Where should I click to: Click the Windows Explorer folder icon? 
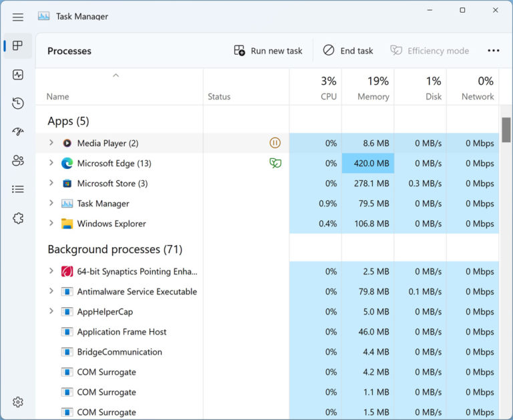pos(67,224)
